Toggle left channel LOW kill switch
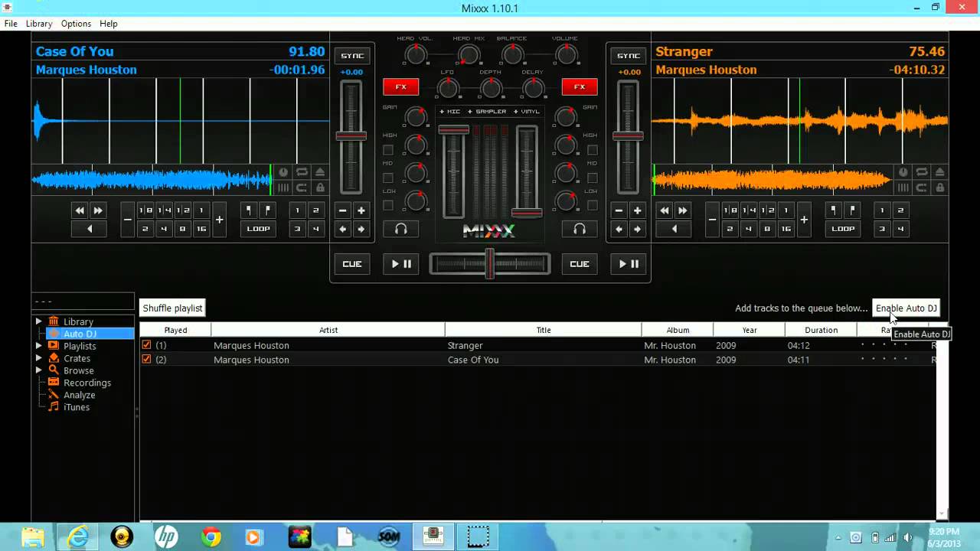The height and width of the screenshot is (551, 980). tap(388, 205)
